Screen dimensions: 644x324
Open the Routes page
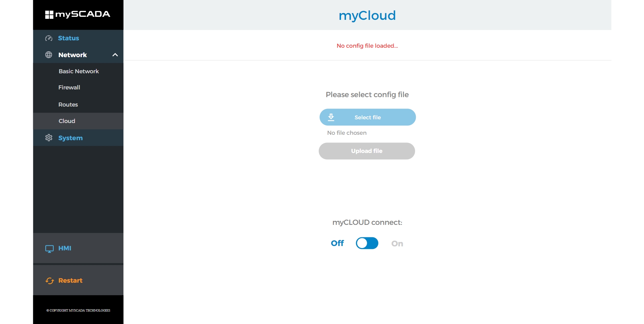[x=68, y=105]
